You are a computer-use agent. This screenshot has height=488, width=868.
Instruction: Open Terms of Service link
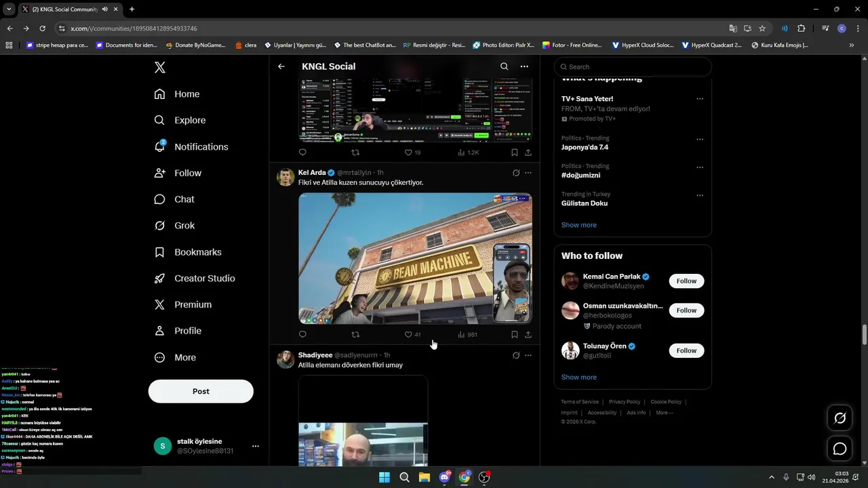pyautogui.click(x=580, y=402)
